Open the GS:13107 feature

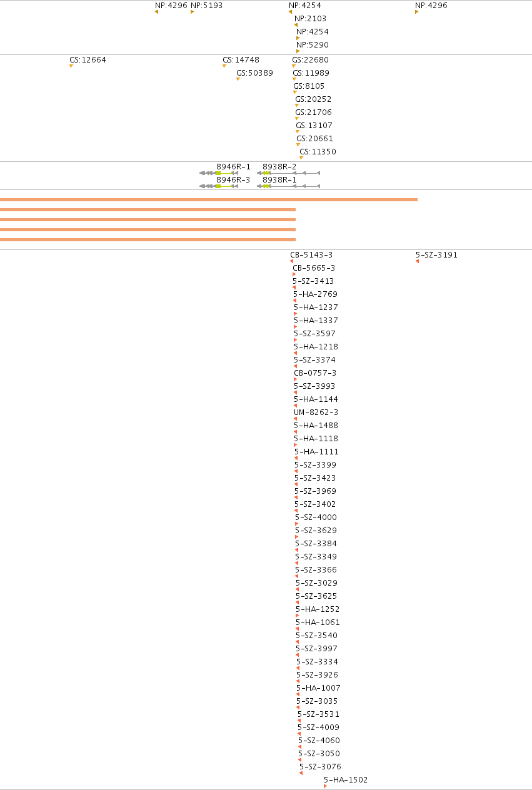[314, 126]
